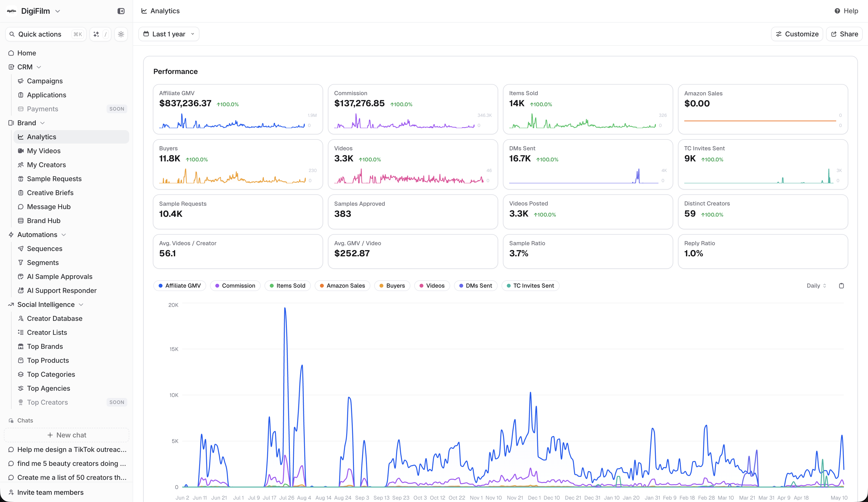Collapse the Social Intelligence section
This screenshot has height=502, width=868.
(81, 304)
